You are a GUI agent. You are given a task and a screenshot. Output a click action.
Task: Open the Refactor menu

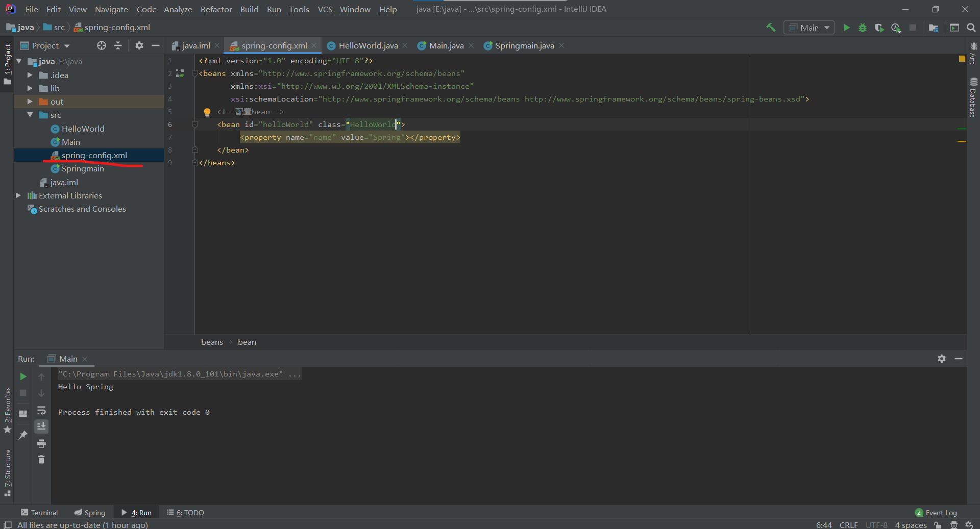point(216,9)
